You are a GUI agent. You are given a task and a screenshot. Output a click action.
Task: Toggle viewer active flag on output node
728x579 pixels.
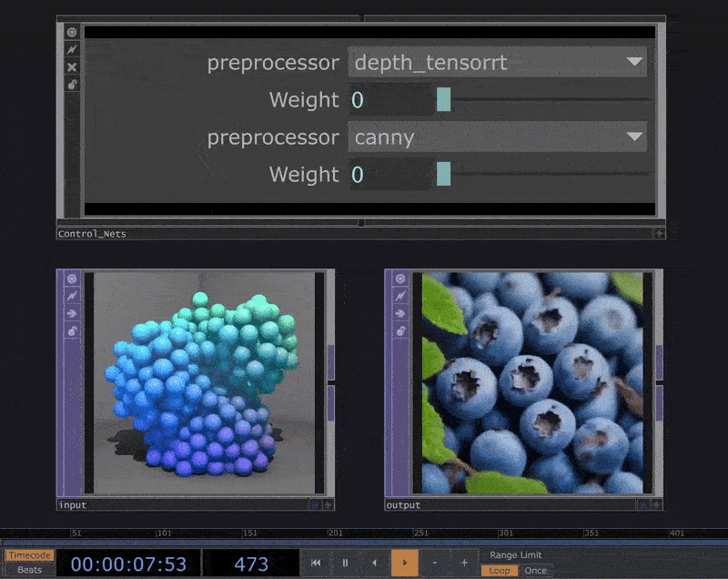click(x=400, y=279)
